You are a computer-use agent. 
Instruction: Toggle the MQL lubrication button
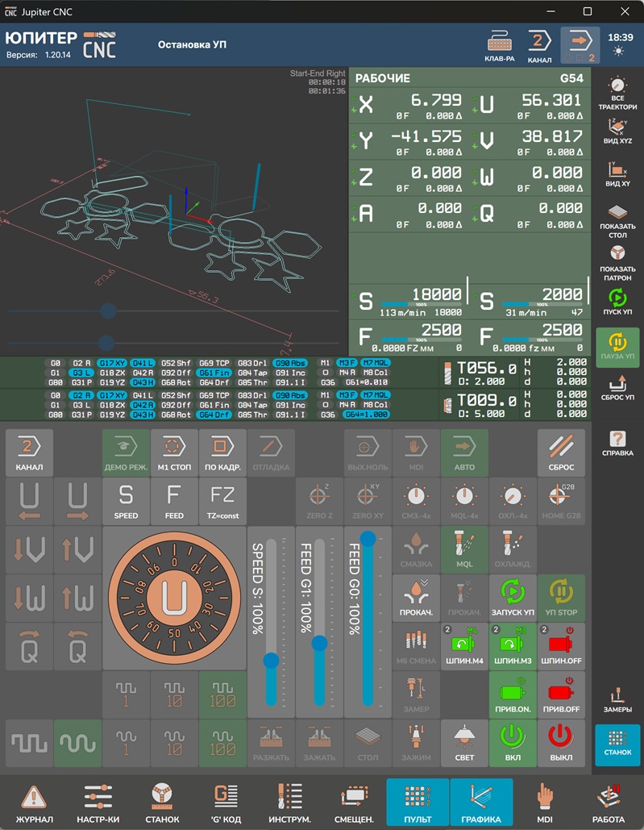pyautogui.click(x=464, y=550)
